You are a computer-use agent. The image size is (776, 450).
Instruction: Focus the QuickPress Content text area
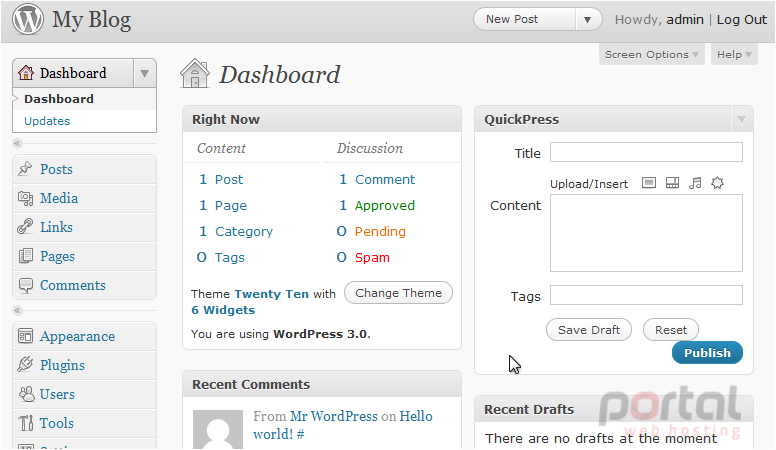point(646,233)
